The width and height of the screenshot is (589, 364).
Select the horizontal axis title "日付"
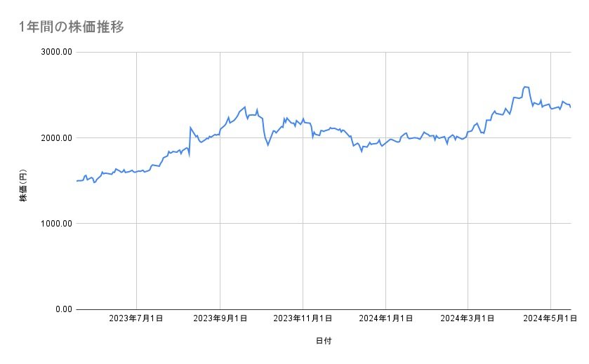click(x=324, y=341)
